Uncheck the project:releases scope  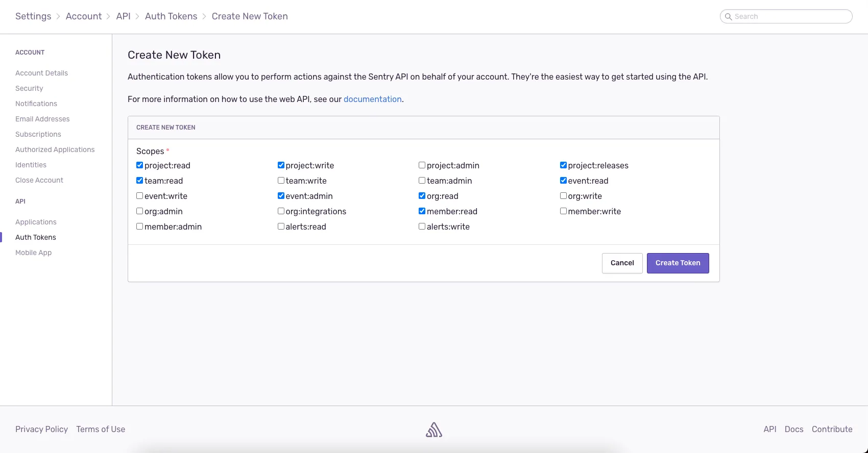click(x=563, y=165)
